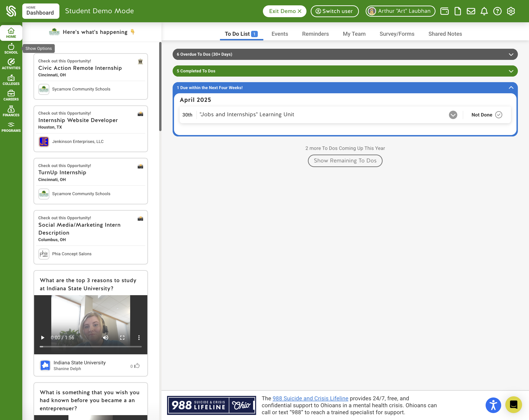The height and width of the screenshot is (420, 529).
Task: Open the messages envelope icon
Action: coord(471,11)
